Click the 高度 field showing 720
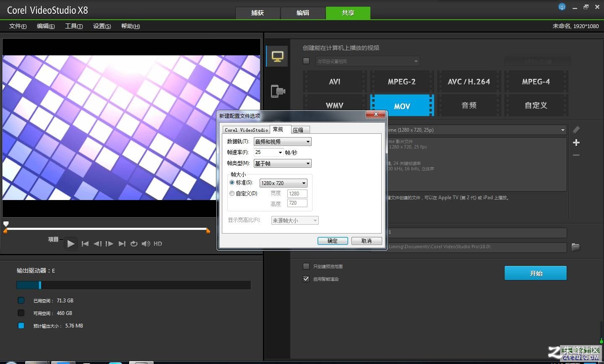The width and height of the screenshot is (604, 364). [x=297, y=203]
